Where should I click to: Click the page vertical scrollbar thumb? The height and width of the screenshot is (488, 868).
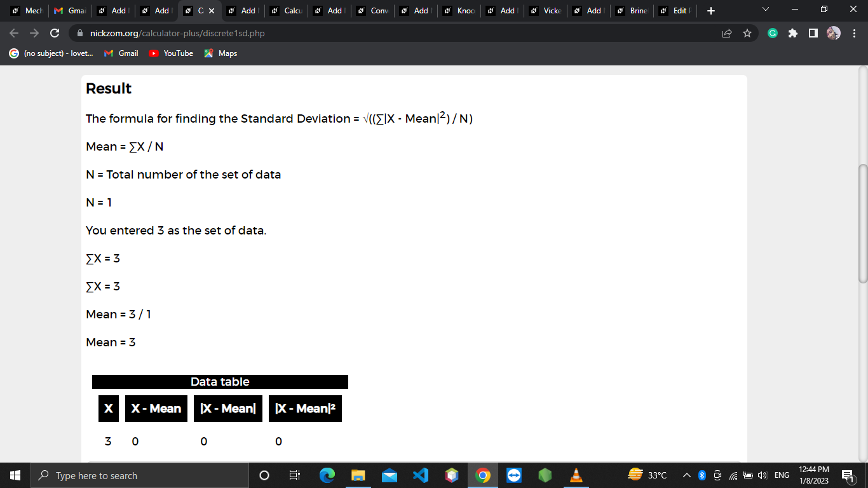pyautogui.click(x=863, y=223)
